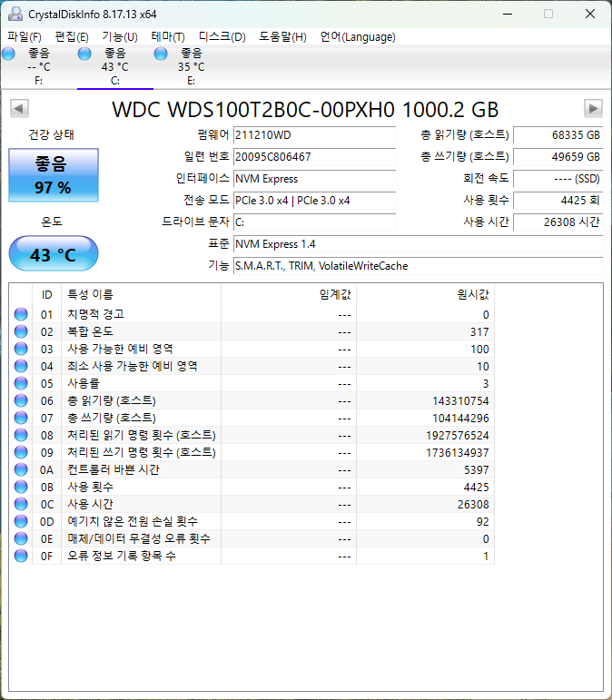612x700 pixels.
Task: Select attribute name 사용 가능한 예비 영역
Action: (x=120, y=349)
